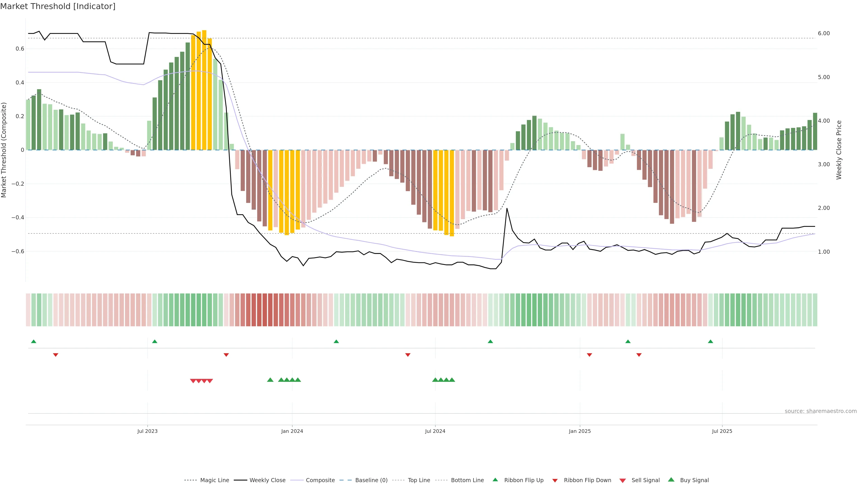
Task: Click isolated Buy Signal triangle before Jan 2024
Action: [x=270, y=380]
